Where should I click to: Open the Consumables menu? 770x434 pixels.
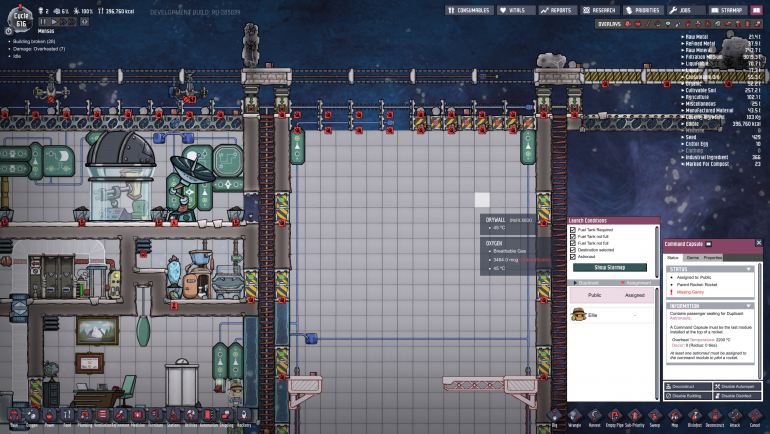point(469,10)
